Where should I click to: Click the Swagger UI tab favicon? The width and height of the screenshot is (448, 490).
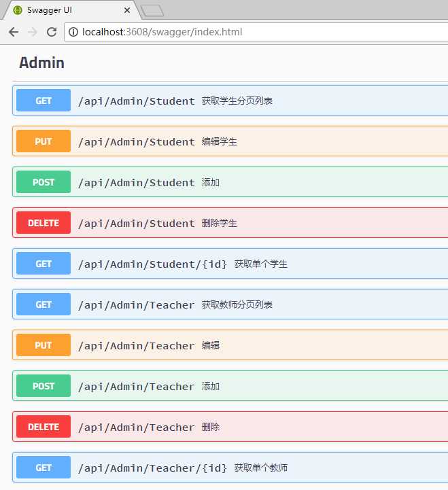click(x=18, y=10)
